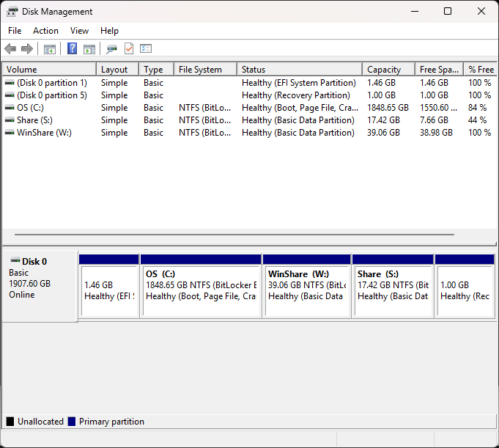499x448 pixels.
Task: Click the 38.98 GB free space cell
Action: pyautogui.click(x=436, y=133)
